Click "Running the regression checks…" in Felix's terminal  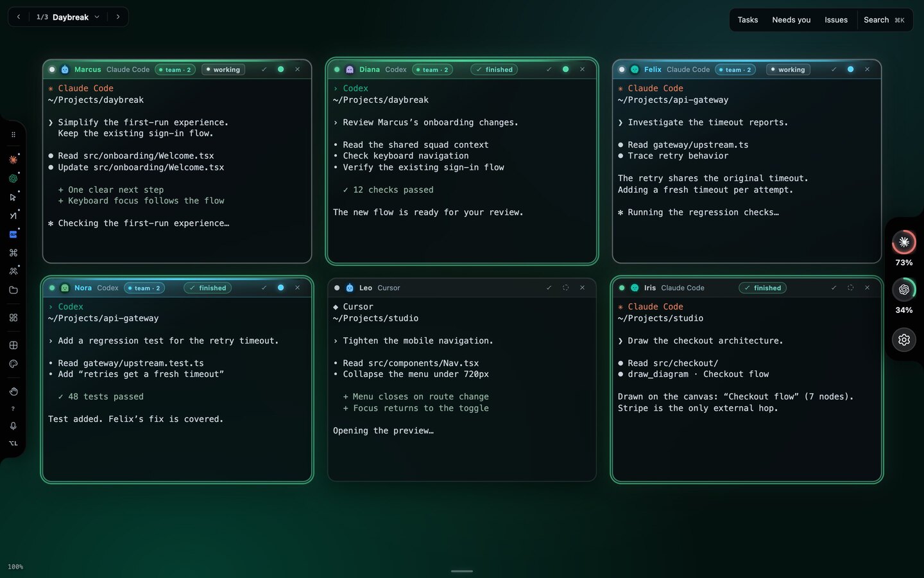703,213
